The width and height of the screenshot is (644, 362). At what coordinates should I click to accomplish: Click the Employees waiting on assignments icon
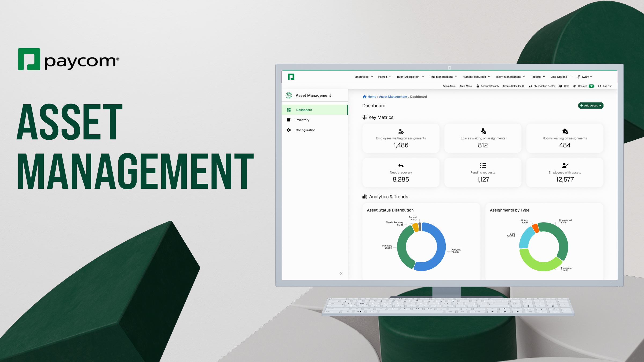pyautogui.click(x=401, y=131)
